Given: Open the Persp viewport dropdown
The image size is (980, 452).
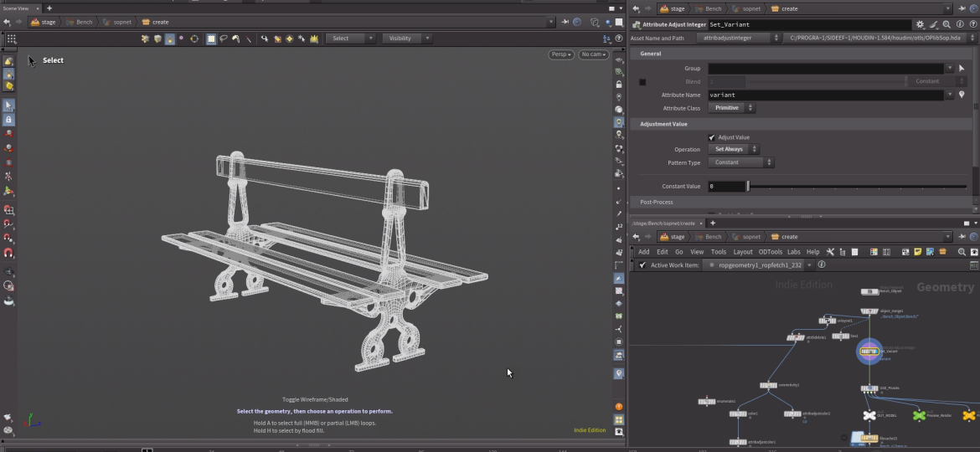Looking at the screenshot, I should coord(561,54).
